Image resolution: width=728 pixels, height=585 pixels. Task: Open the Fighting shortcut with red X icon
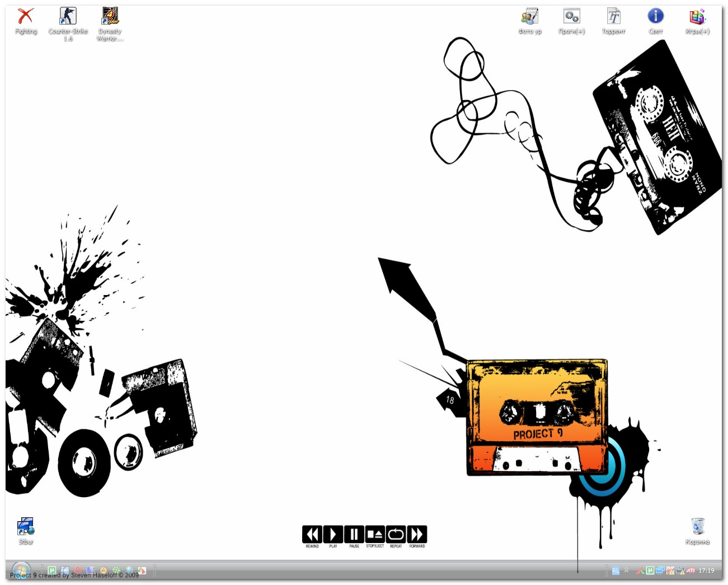(26, 17)
